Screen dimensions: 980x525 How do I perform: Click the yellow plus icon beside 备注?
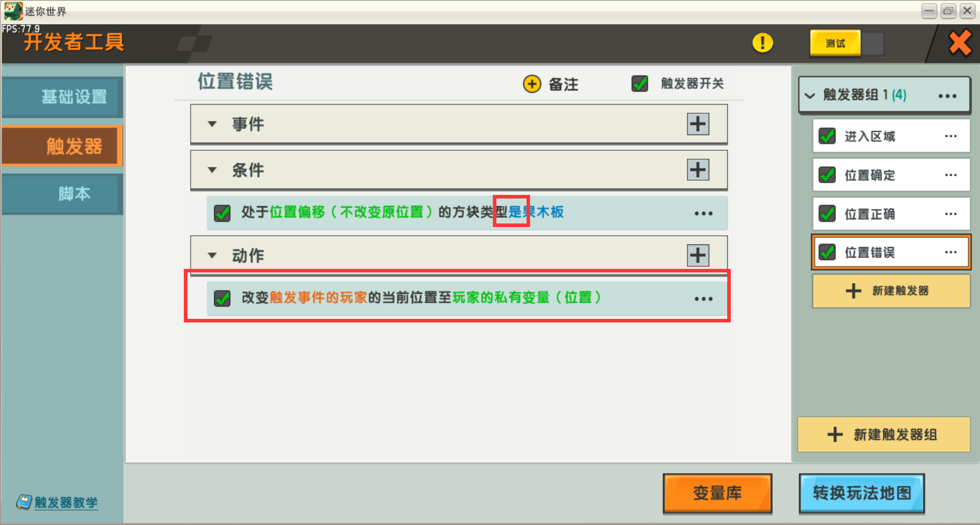click(x=532, y=84)
